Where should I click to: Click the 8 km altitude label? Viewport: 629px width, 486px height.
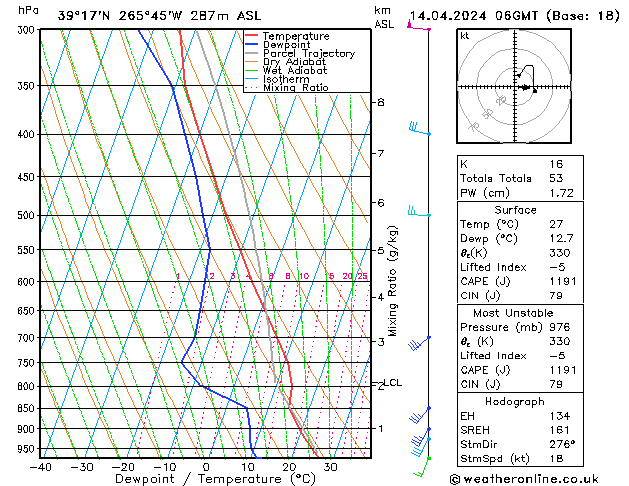click(381, 102)
